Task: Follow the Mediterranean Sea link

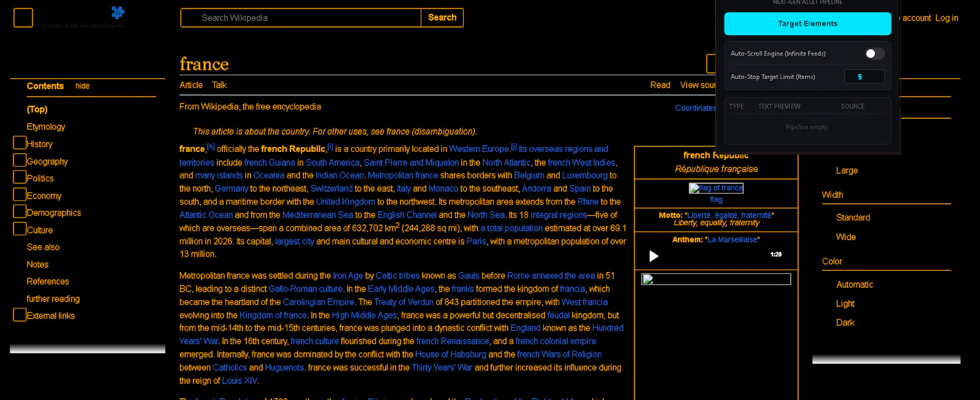Action: pyautogui.click(x=317, y=215)
